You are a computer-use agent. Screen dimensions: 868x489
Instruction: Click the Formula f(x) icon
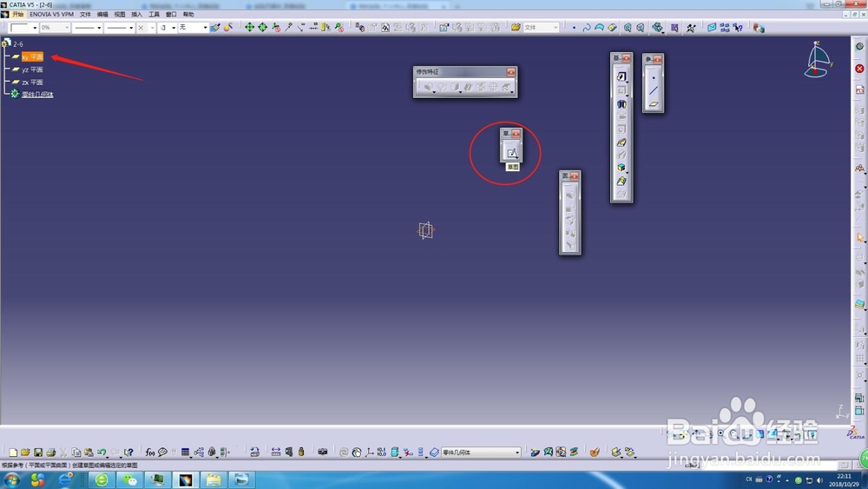coord(149,453)
